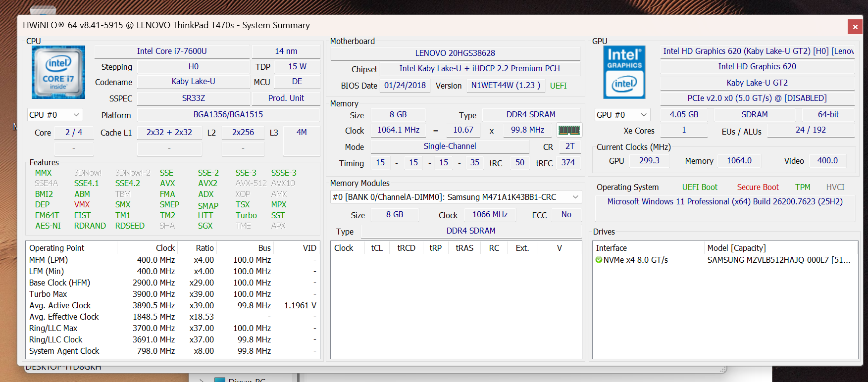This screenshot has height=382, width=868.
Task: Click the green check icon beside NVMe
Action: (x=599, y=260)
